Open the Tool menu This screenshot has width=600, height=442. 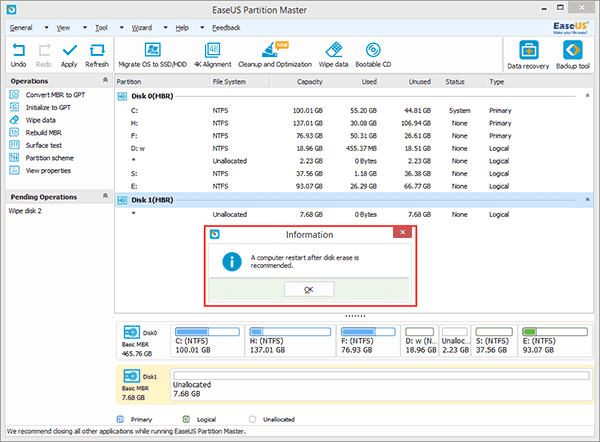pos(101,28)
